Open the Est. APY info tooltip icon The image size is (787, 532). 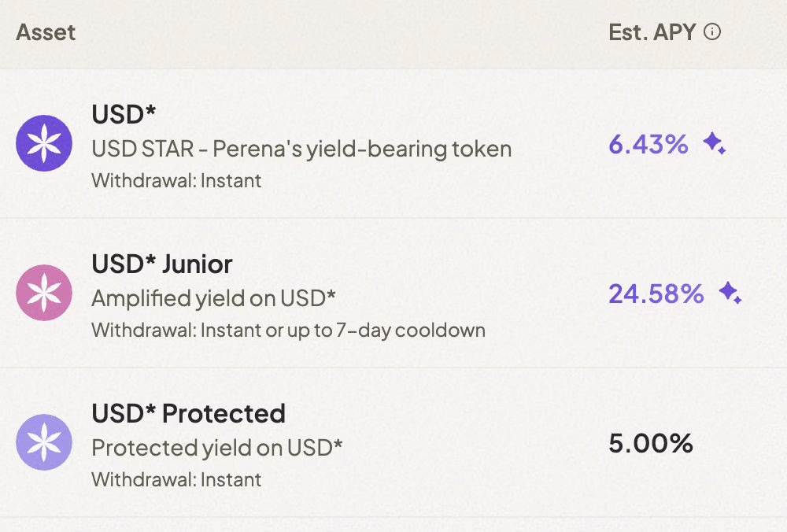pyautogui.click(x=714, y=32)
